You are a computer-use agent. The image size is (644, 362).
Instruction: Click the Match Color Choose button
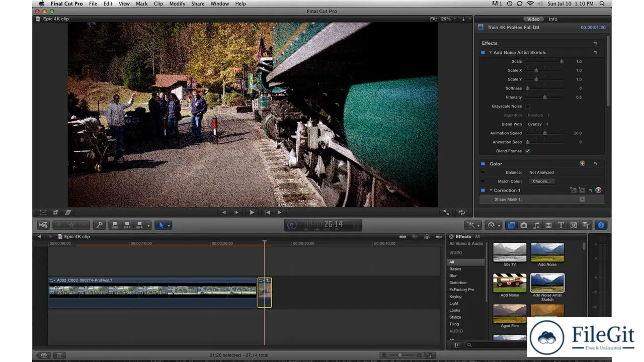542,181
